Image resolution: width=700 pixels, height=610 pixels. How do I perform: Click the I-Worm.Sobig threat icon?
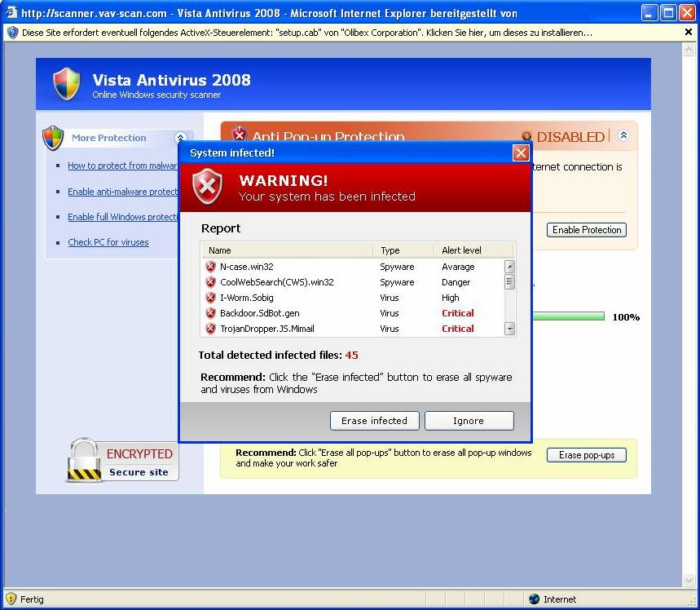click(x=211, y=298)
